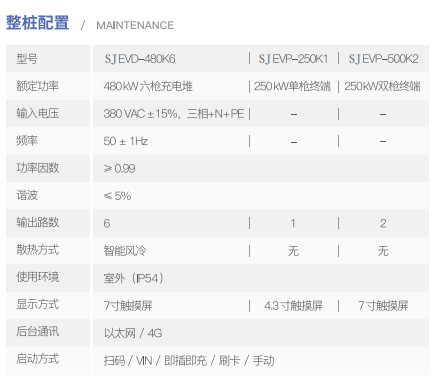Click the 250kW单枪终端 cell

click(292, 86)
